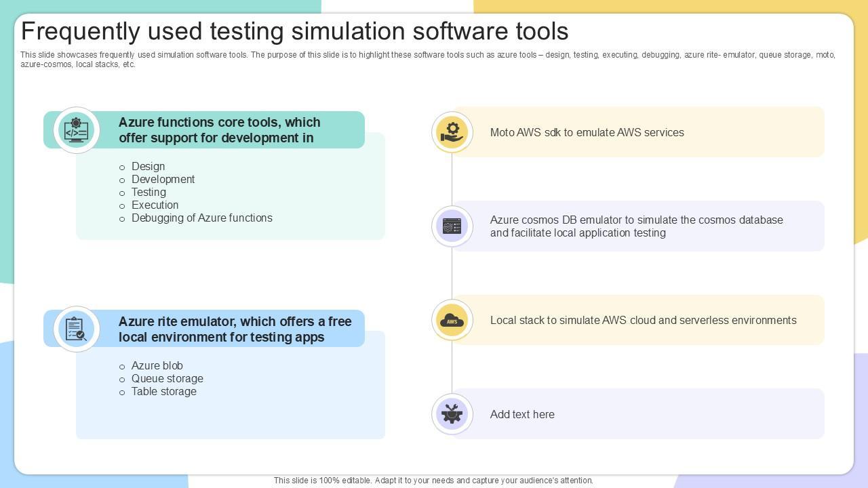
Task: Click the browser settings icon for Cosmos DB
Action: click(x=452, y=226)
